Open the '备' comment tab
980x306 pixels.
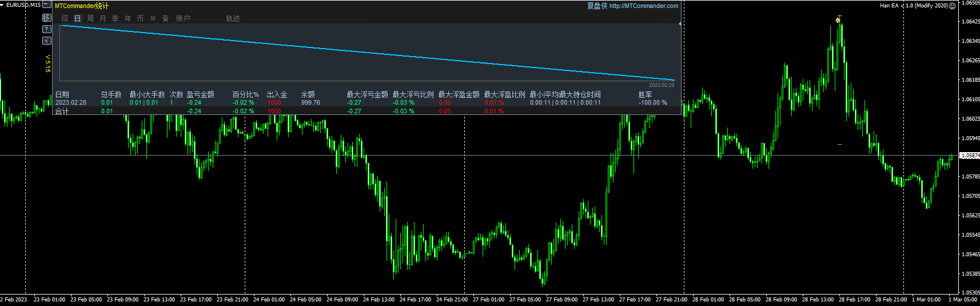click(166, 18)
